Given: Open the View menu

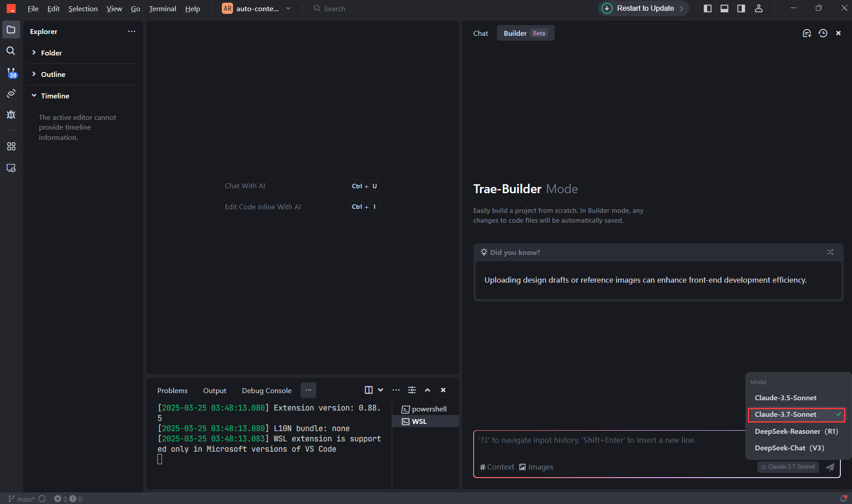Looking at the screenshot, I should pyautogui.click(x=114, y=8).
